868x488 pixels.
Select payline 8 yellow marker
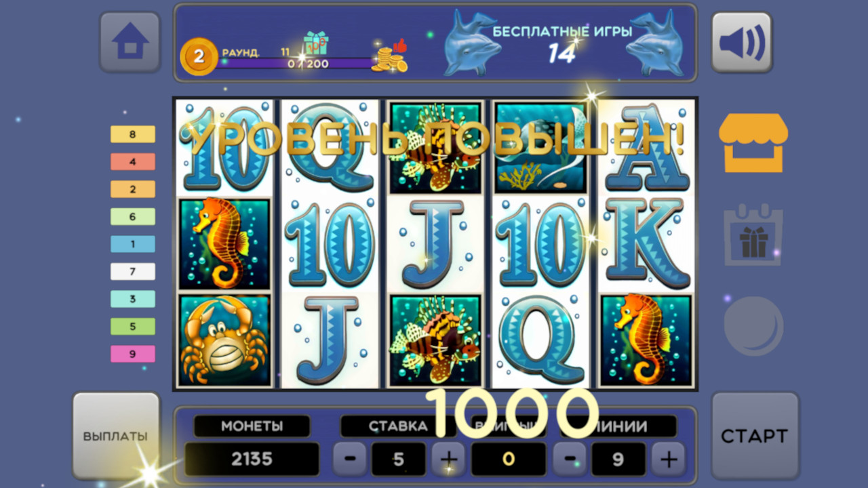[x=133, y=134]
